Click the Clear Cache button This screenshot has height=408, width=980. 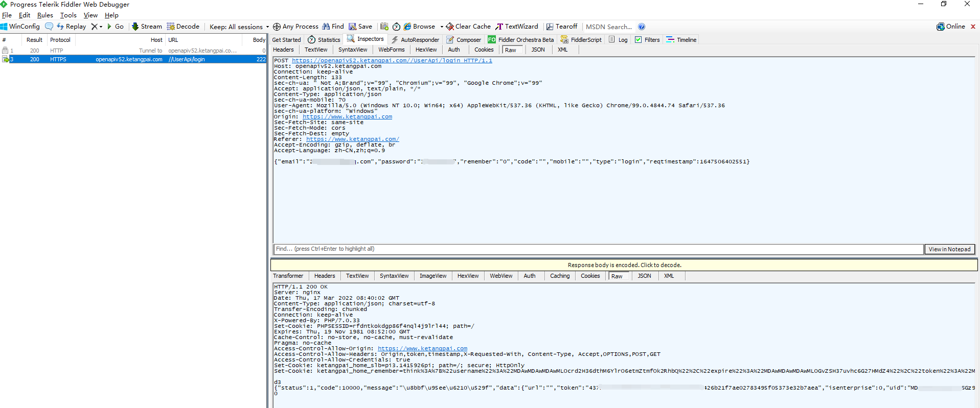coord(468,27)
